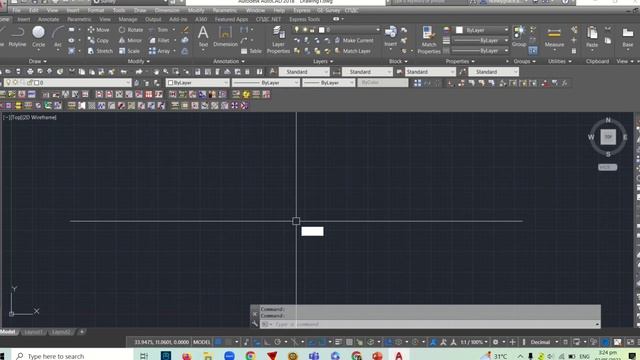This screenshot has height=360, width=640.
Task: Open Layer Properties manager
Action: (x=278, y=40)
